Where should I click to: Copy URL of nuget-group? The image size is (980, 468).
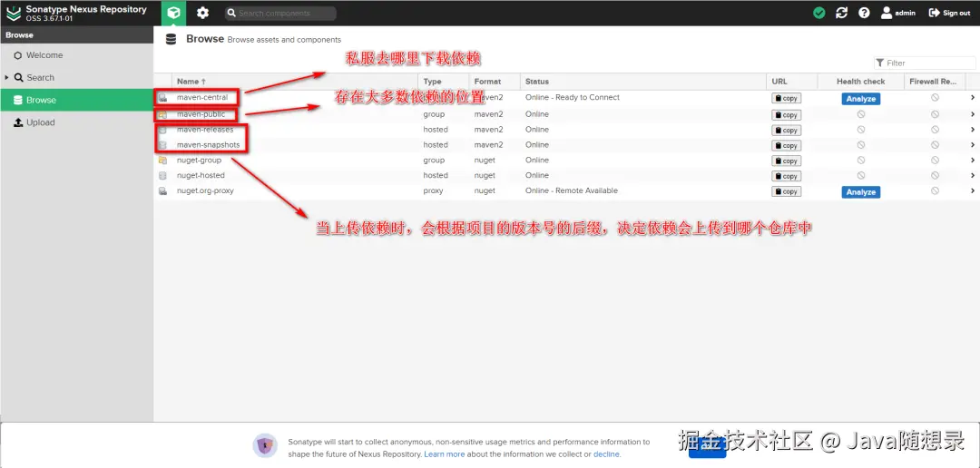[x=786, y=161]
